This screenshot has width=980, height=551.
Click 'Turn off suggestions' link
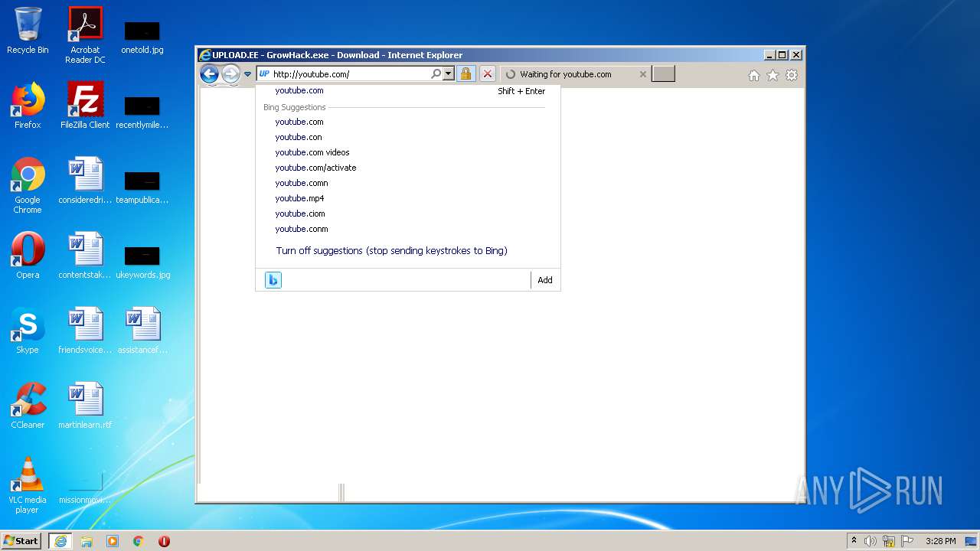tap(391, 251)
